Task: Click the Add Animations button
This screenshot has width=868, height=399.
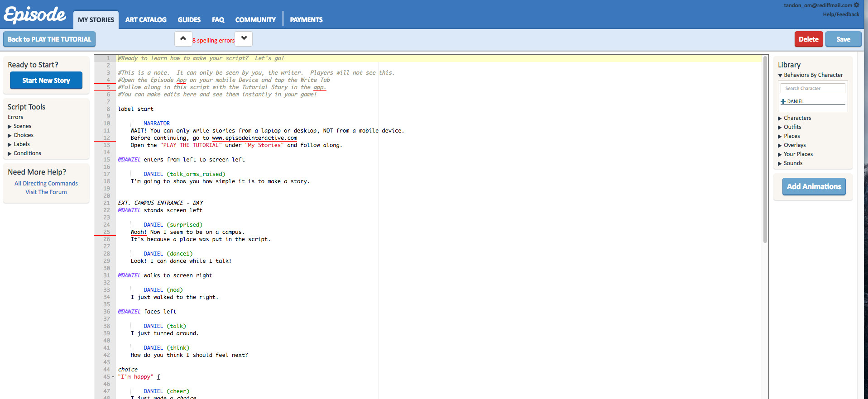Action: 814,186
